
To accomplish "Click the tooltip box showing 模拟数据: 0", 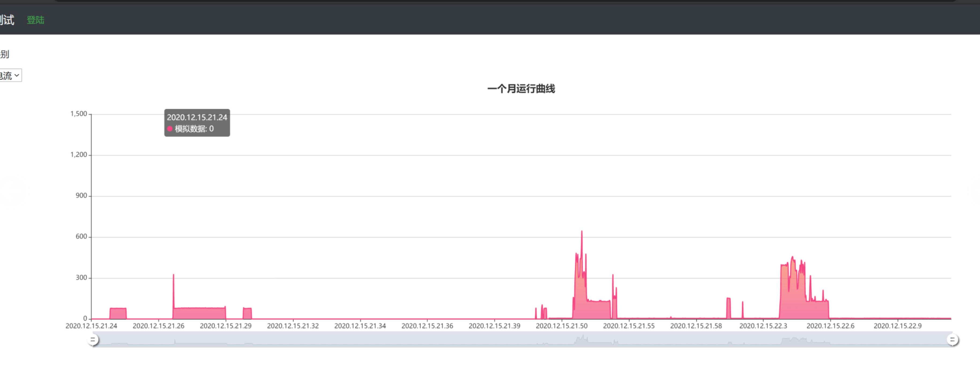I will (x=197, y=123).
